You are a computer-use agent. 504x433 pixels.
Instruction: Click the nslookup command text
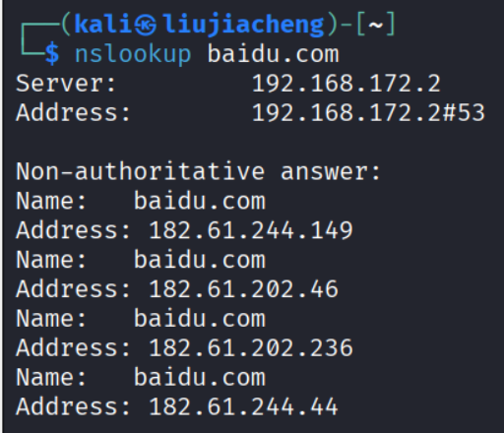click(x=133, y=55)
